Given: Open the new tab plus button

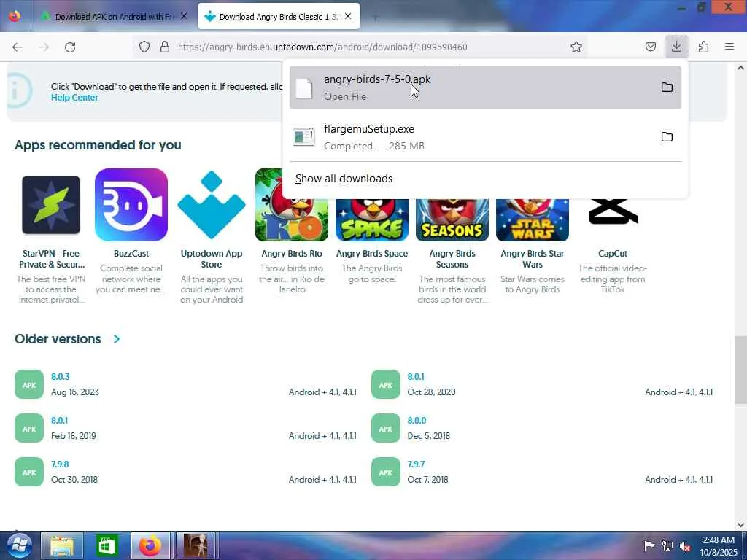Looking at the screenshot, I should pyautogui.click(x=376, y=17).
